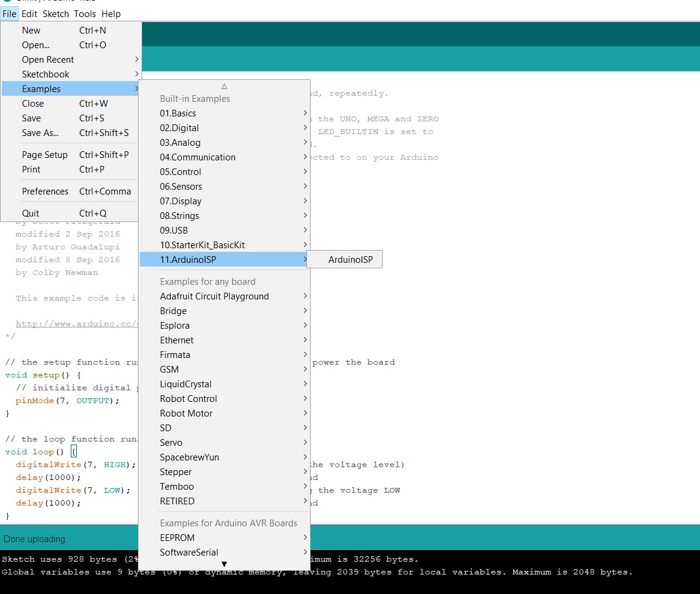Choose New from the File menu

(71, 30)
